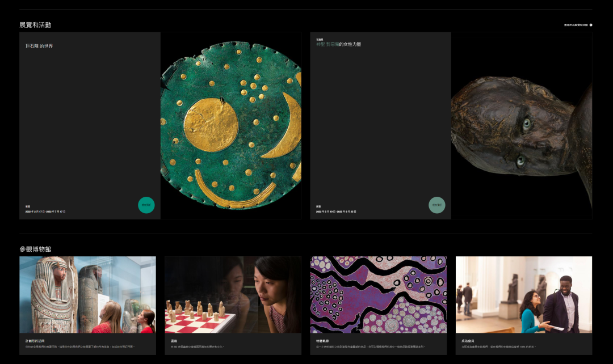613x364 pixels.
Task: Click the title under the purple painting
Action: tap(322, 341)
